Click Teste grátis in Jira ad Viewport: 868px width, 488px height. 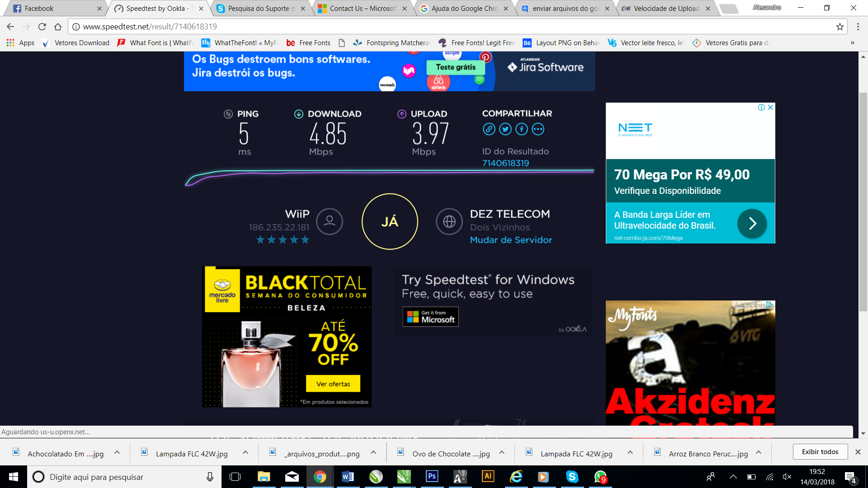(456, 67)
